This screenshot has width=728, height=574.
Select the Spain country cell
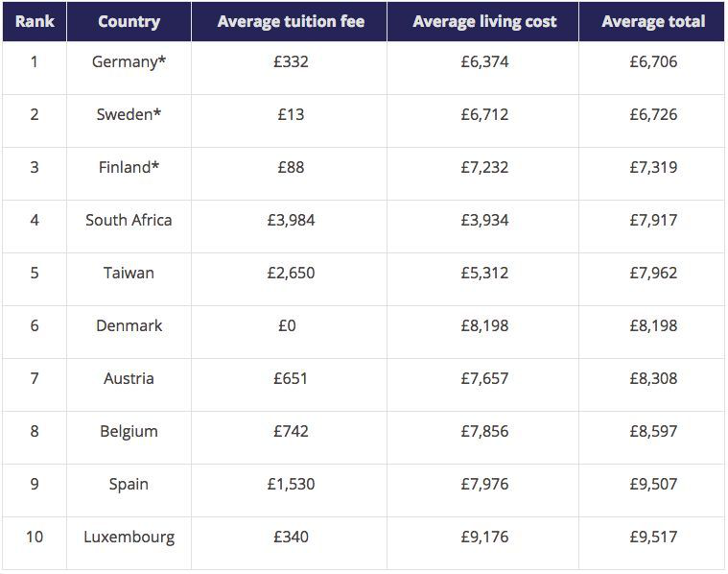click(129, 484)
